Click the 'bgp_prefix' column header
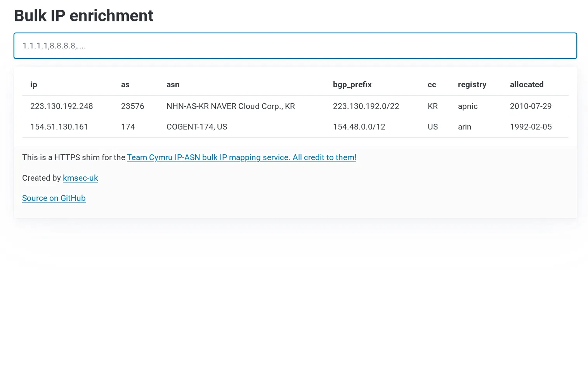The image size is (588, 380). click(x=352, y=85)
